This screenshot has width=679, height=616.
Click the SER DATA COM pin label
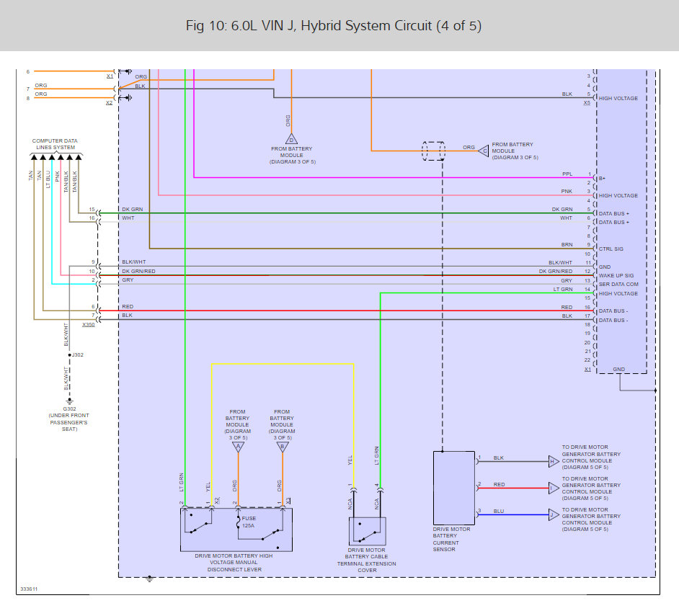(x=618, y=285)
